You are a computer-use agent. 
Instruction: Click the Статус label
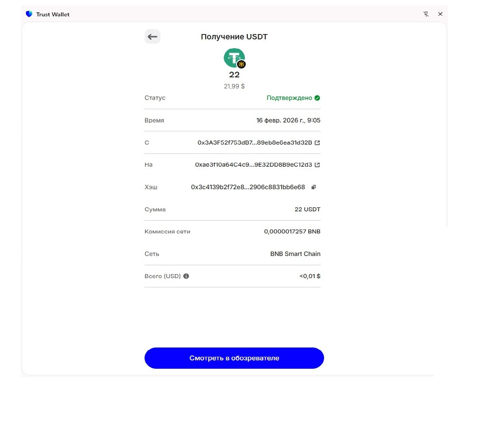(155, 98)
